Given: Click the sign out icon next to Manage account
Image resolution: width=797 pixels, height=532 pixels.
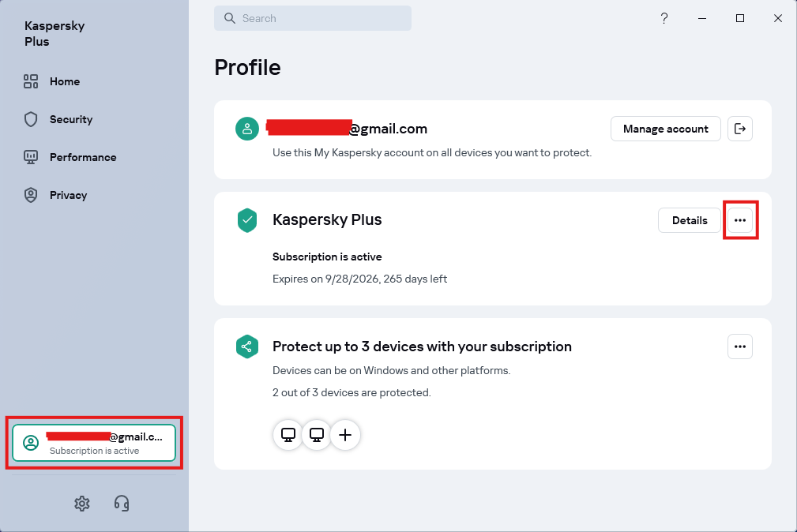Looking at the screenshot, I should (x=739, y=129).
